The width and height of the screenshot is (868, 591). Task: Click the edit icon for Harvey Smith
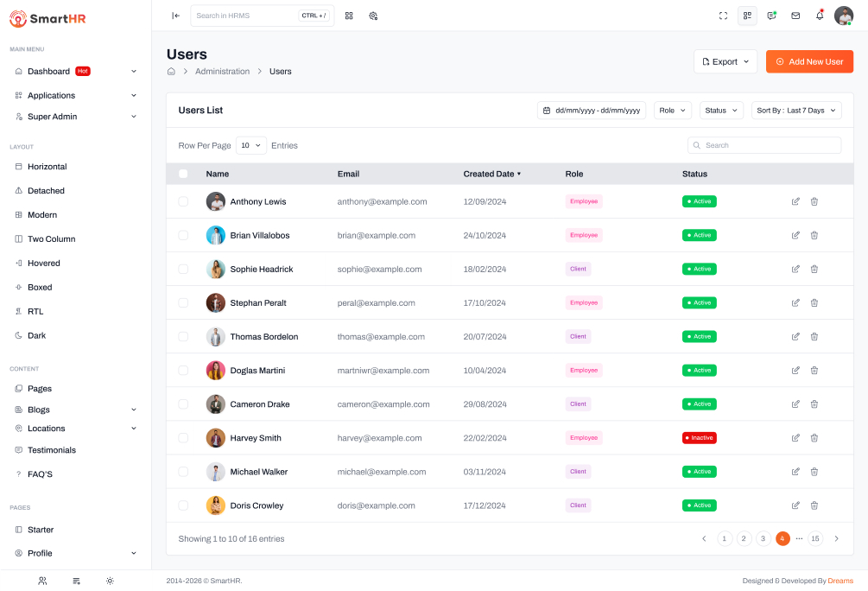[x=795, y=438]
